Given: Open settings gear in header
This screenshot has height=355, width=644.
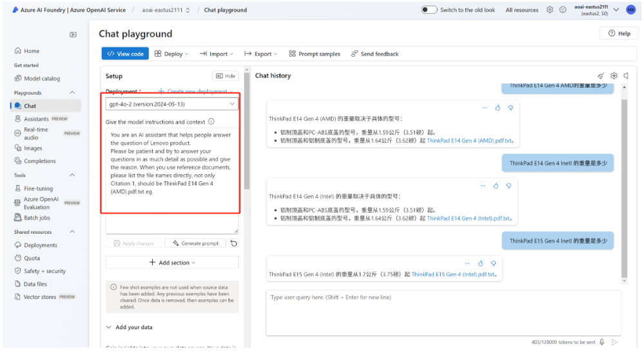Looking at the screenshot, I should [x=550, y=10].
